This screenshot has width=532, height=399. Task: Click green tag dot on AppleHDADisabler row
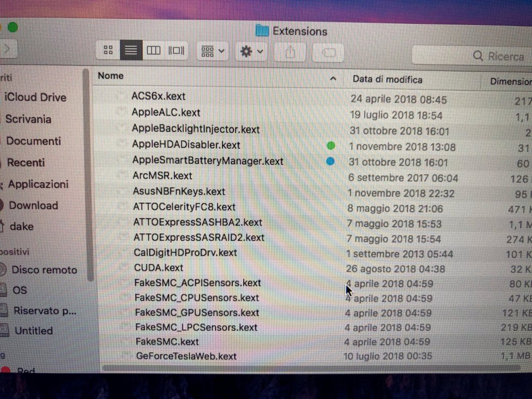(331, 146)
